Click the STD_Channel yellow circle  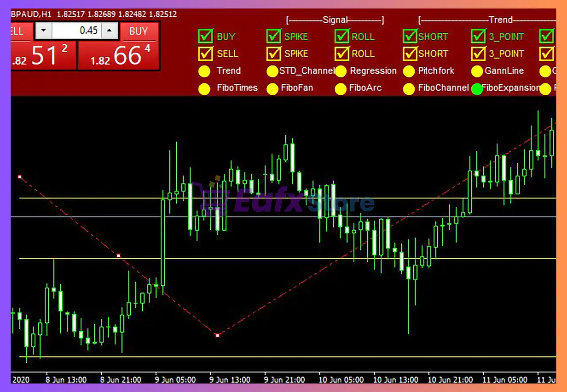pos(272,71)
